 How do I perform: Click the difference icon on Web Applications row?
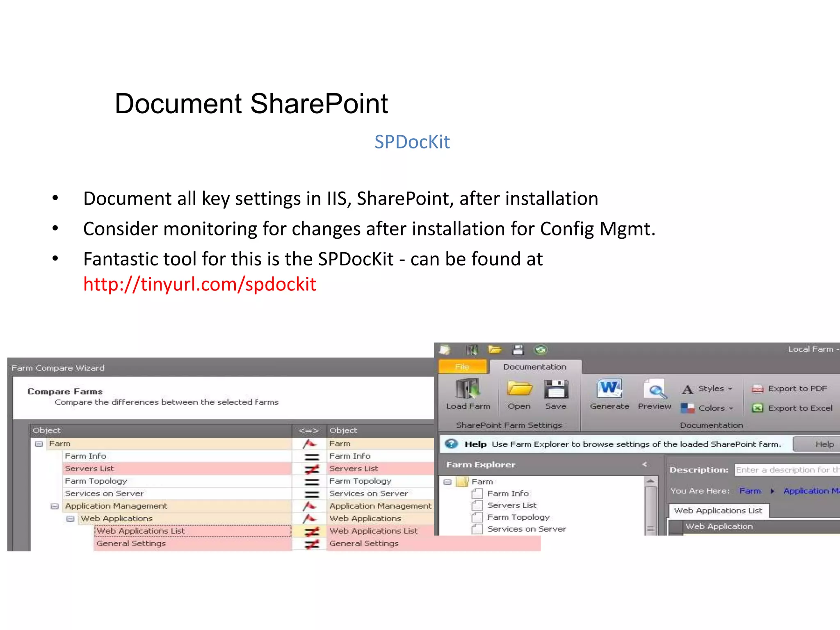(x=310, y=518)
